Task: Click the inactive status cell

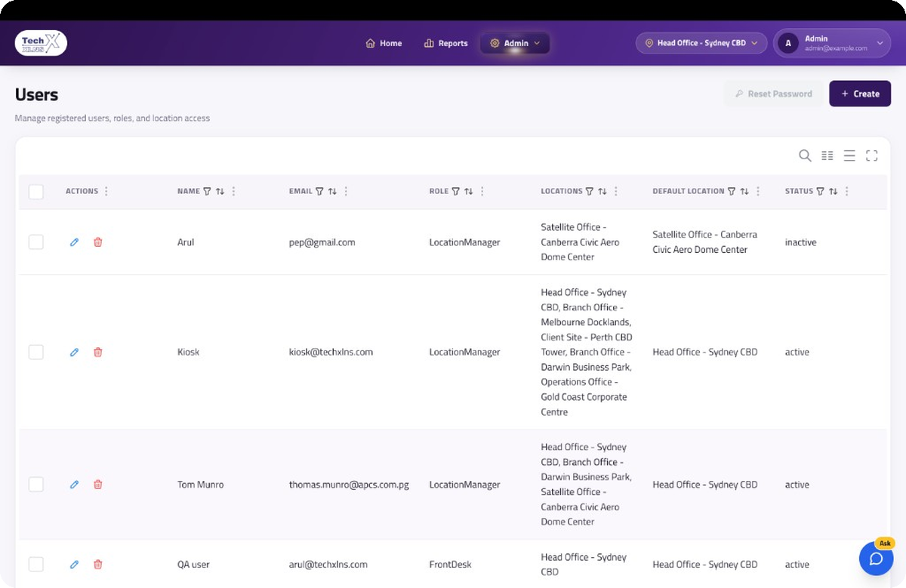Action: (x=800, y=242)
